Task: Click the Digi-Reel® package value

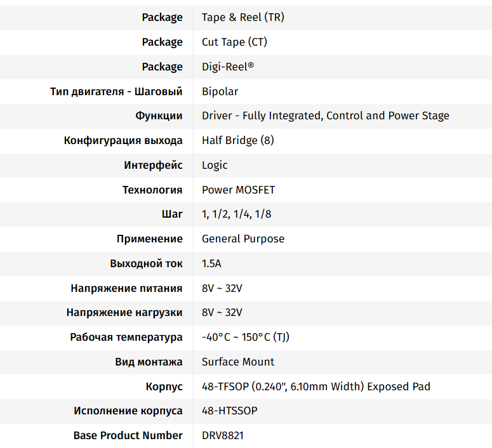Action: coord(228,67)
